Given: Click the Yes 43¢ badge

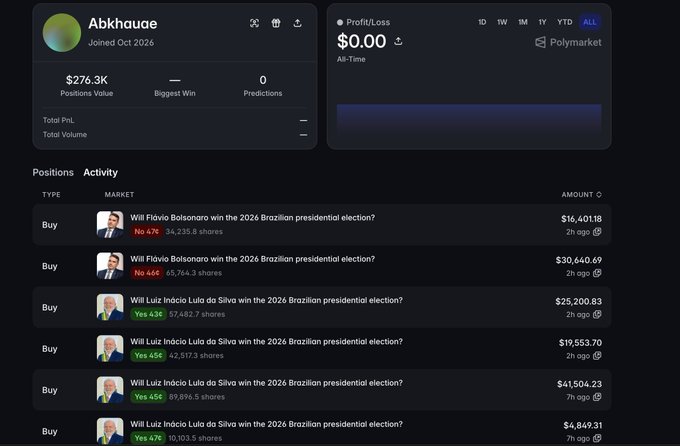Looking at the screenshot, I should coord(148,314).
